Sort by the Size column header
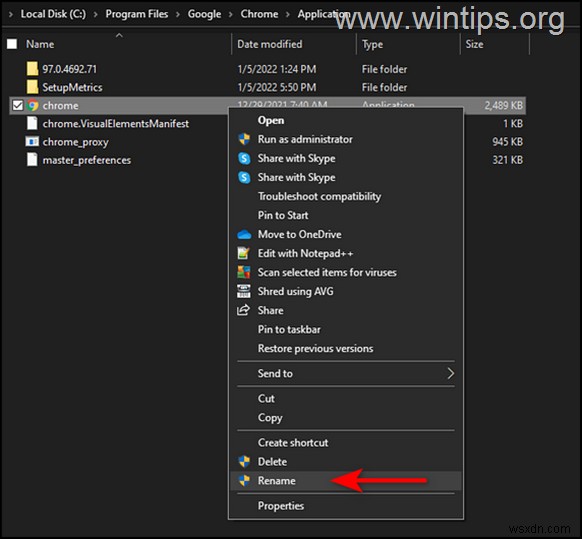The width and height of the screenshot is (582, 539). click(474, 44)
